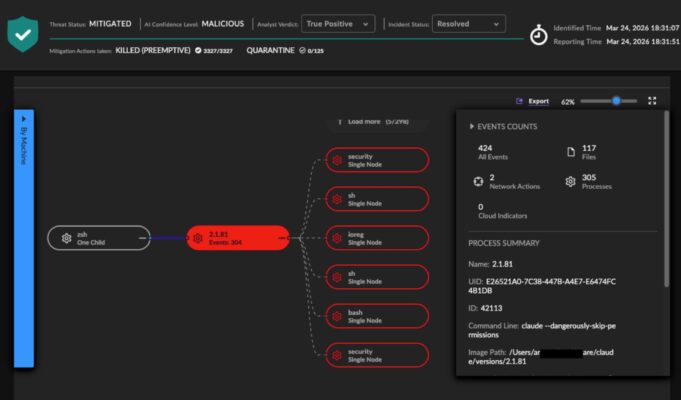This screenshot has width=681, height=400.
Task: Click the fullscreen expand icon next to zoom
Action: (x=652, y=101)
